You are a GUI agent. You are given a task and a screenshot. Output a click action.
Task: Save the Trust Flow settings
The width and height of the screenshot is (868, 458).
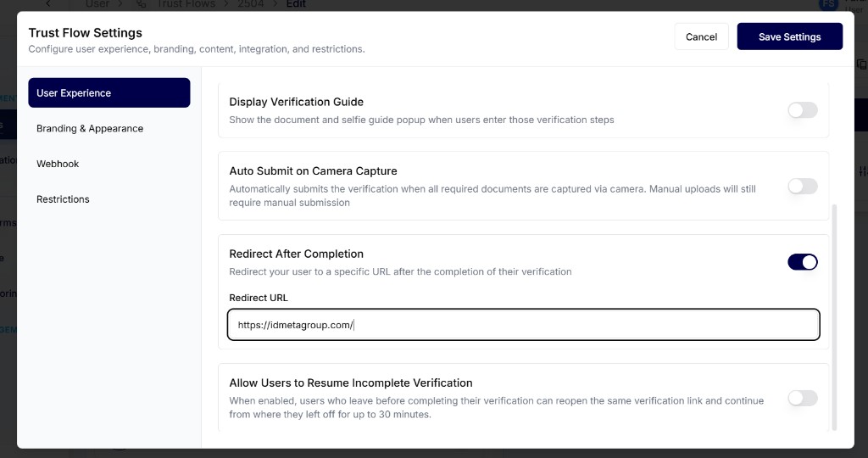click(x=789, y=36)
